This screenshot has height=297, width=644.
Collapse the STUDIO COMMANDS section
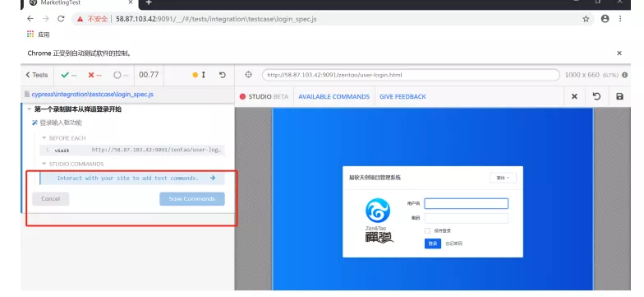tap(44, 165)
